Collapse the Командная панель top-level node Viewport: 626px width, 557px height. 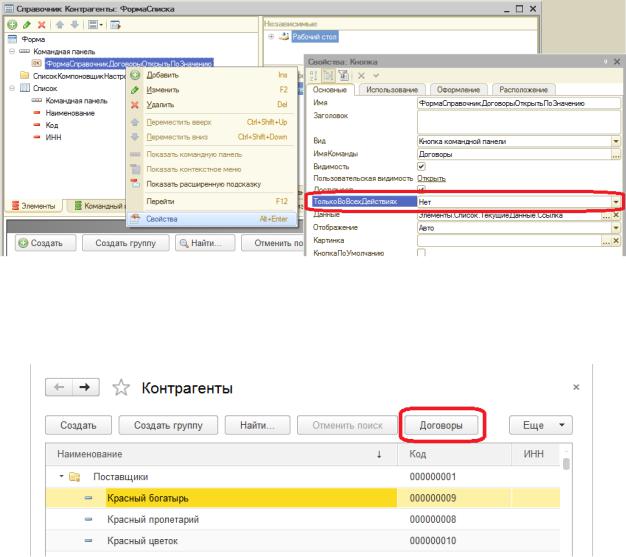(x=12, y=52)
